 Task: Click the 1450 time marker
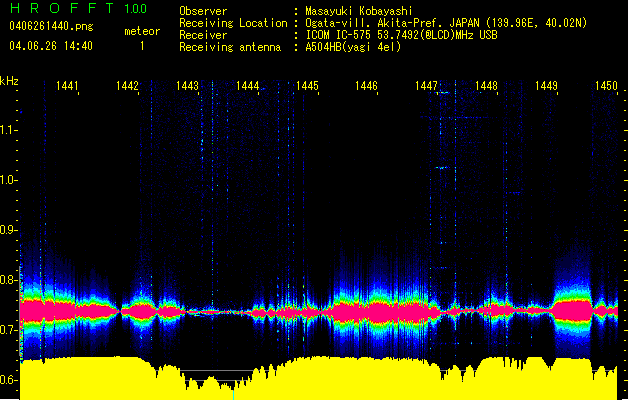(606, 86)
